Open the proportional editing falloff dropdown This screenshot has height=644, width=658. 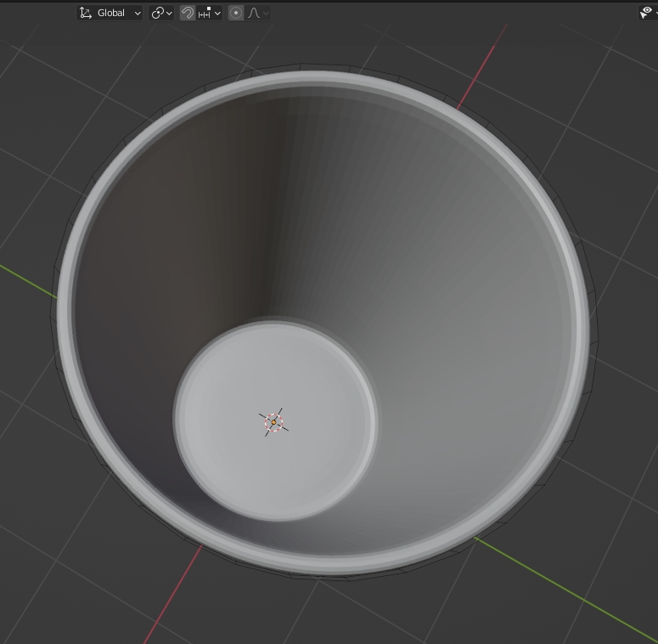pyautogui.click(x=257, y=13)
